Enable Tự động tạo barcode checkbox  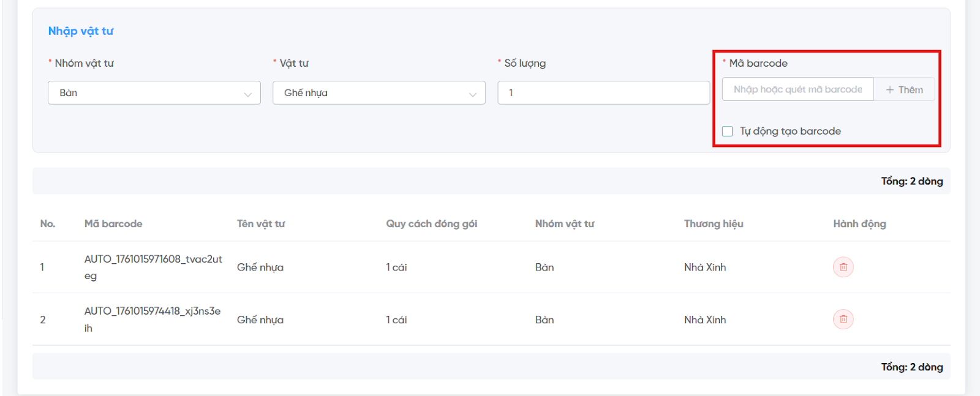pyautogui.click(x=728, y=131)
